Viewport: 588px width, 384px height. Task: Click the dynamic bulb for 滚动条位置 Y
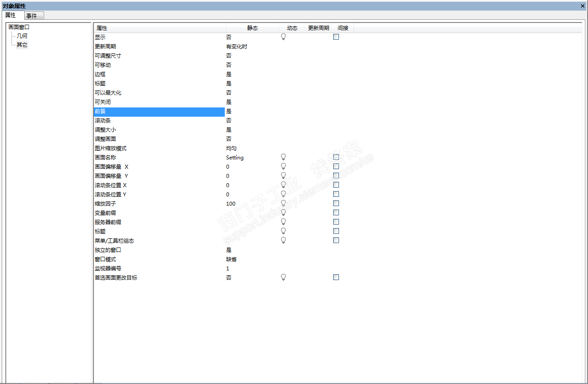click(x=283, y=194)
